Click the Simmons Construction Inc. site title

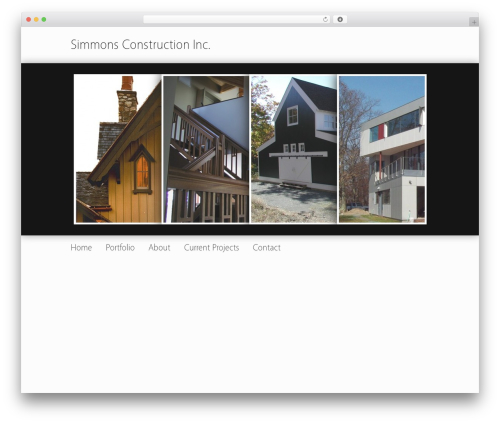pyautogui.click(x=140, y=45)
